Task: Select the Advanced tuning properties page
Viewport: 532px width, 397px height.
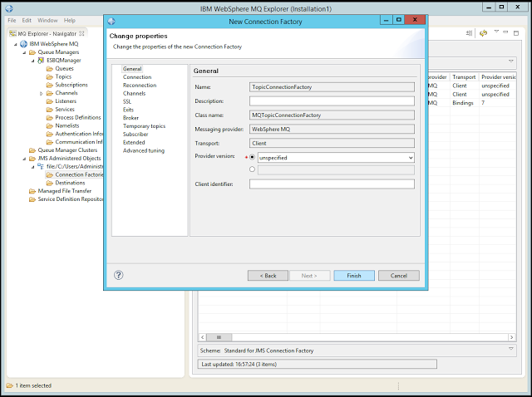Action: coord(144,150)
